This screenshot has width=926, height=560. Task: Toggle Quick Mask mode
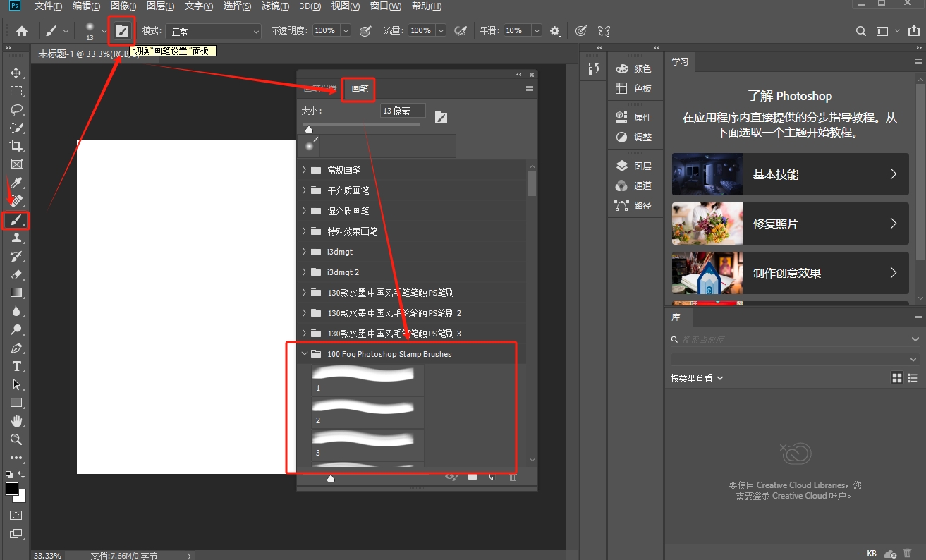(x=16, y=516)
